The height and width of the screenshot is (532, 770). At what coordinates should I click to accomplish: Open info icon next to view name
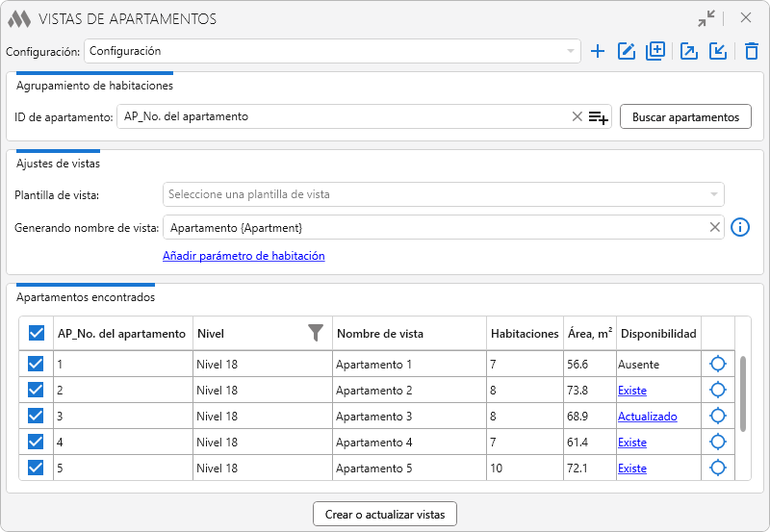click(740, 227)
